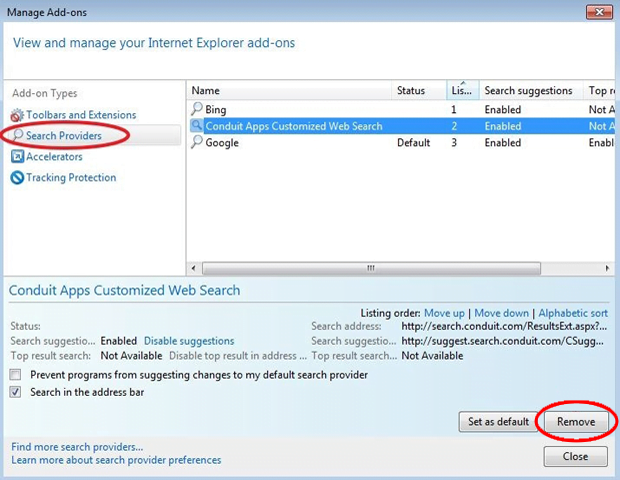Click the left arrow of the horizontal scrollbar
This screenshot has height=480, width=620.
193,268
